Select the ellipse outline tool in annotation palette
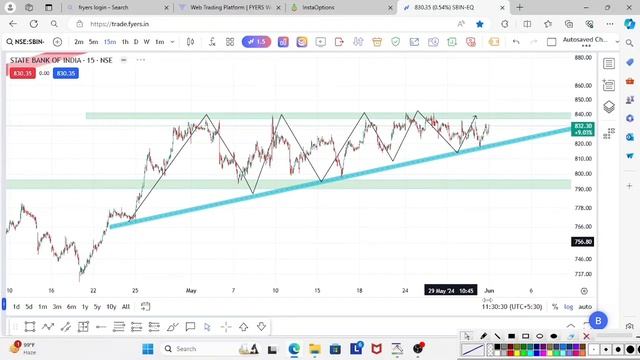Viewport: 640px width, 360px height. click(x=540, y=336)
